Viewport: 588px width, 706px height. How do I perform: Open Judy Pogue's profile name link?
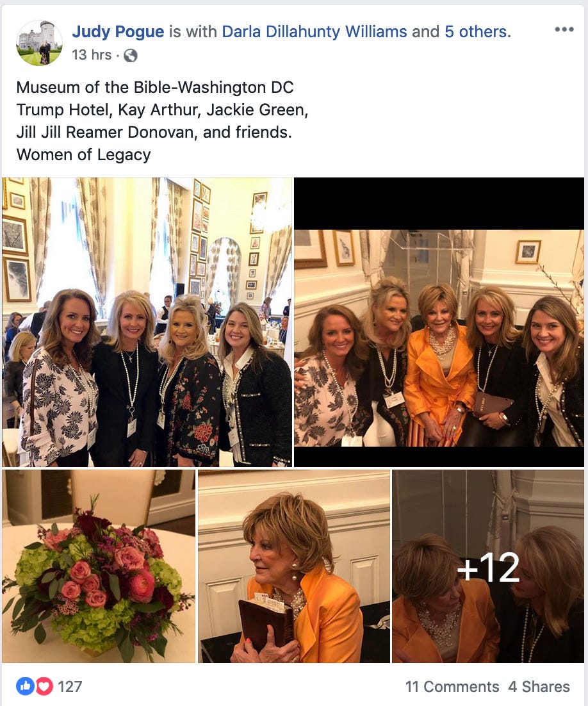pyautogui.click(x=118, y=31)
